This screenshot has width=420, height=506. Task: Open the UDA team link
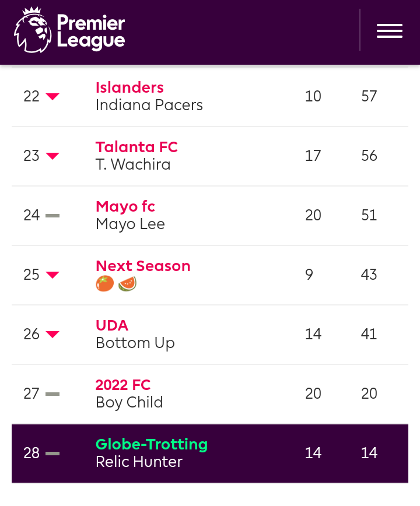pyautogui.click(x=112, y=325)
